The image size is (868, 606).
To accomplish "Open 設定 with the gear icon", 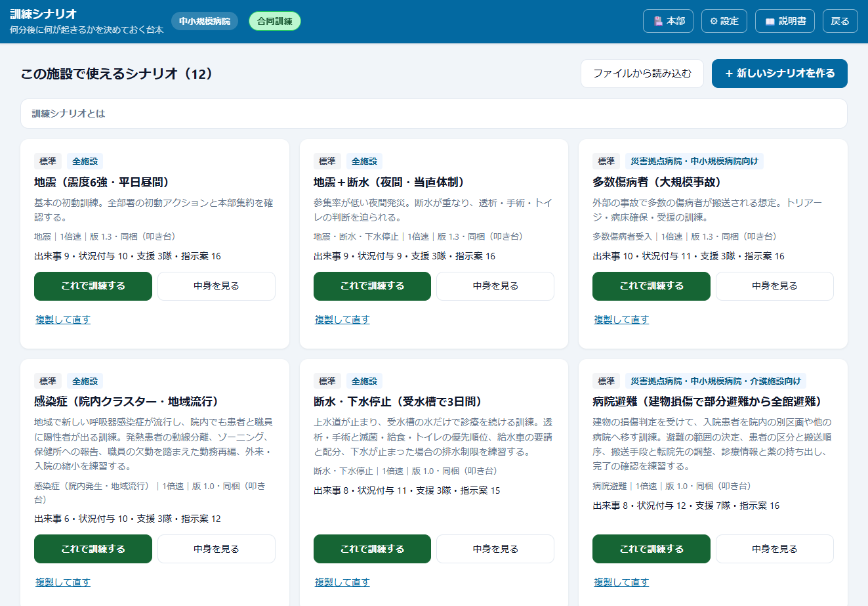I will pyautogui.click(x=724, y=21).
